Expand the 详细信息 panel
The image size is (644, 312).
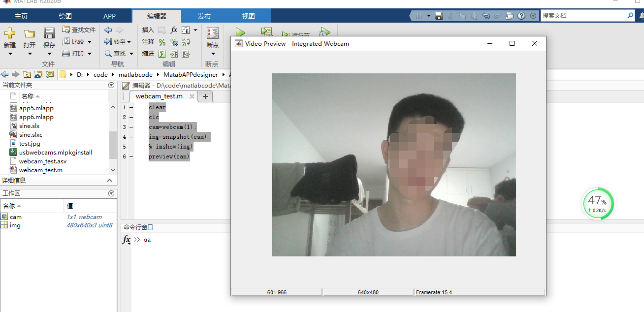point(110,181)
